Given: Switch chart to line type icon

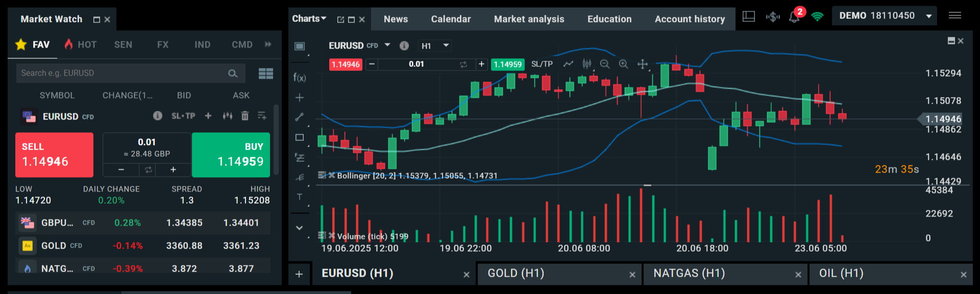Looking at the screenshot, I should pyautogui.click(x=568, y=64).
